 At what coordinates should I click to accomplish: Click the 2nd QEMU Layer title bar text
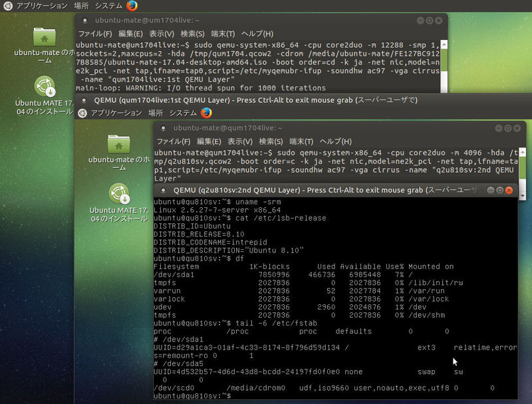(325, 190)
